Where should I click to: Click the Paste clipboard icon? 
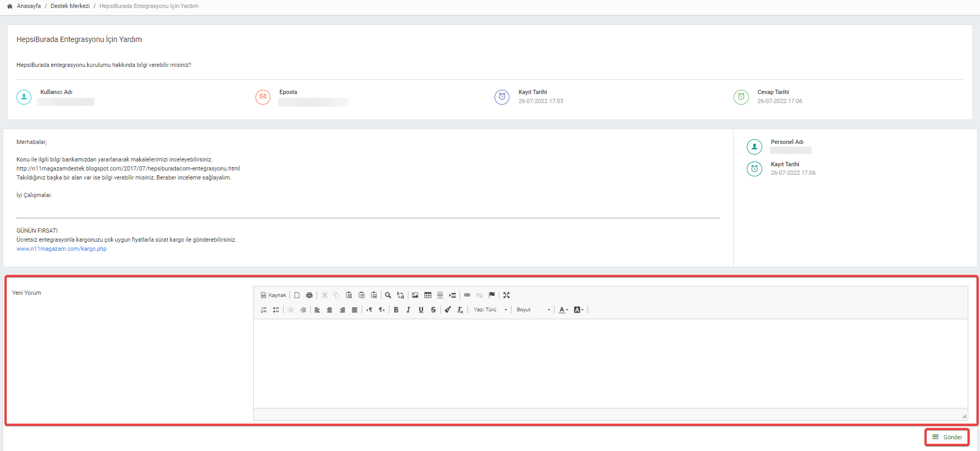point(349,295)
